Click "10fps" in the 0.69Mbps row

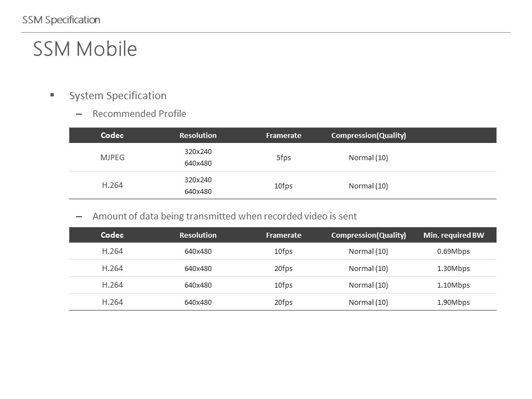coord(284,252)
